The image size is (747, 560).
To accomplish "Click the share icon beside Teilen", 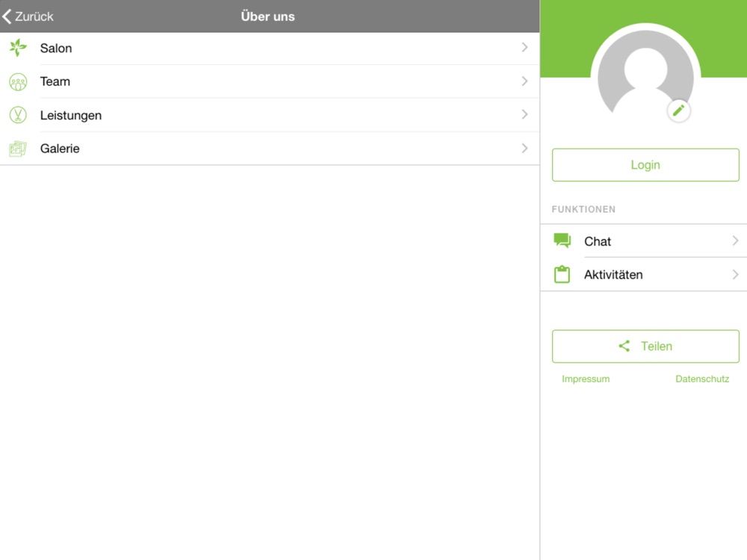I will point(624,346).
